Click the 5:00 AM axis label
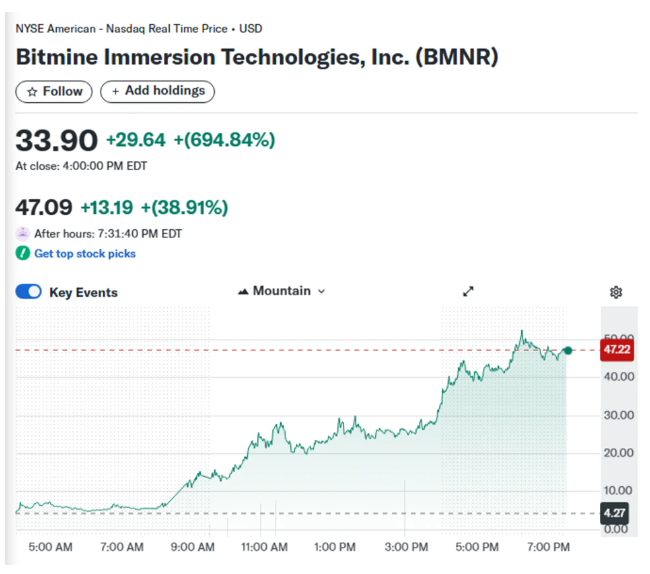This screenshot has height=574, width=650. (x=51, y=547)
